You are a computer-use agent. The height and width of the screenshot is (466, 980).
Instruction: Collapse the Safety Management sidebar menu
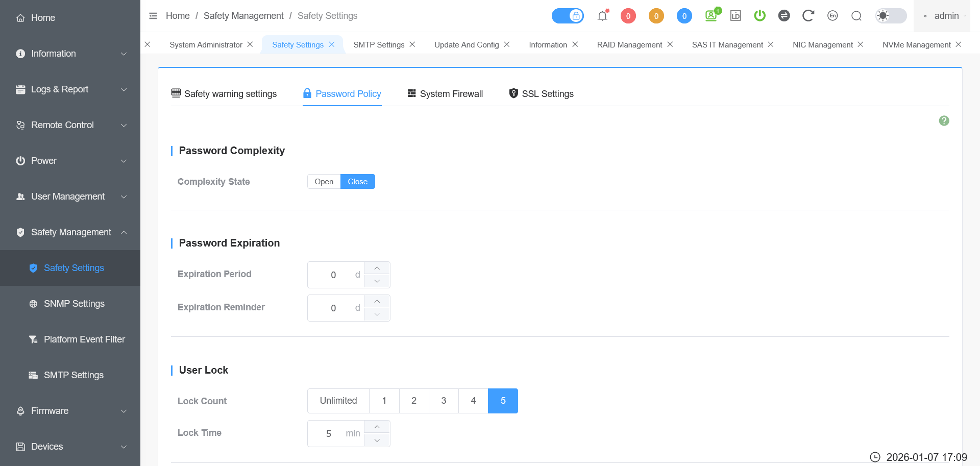tap(70, 232)
